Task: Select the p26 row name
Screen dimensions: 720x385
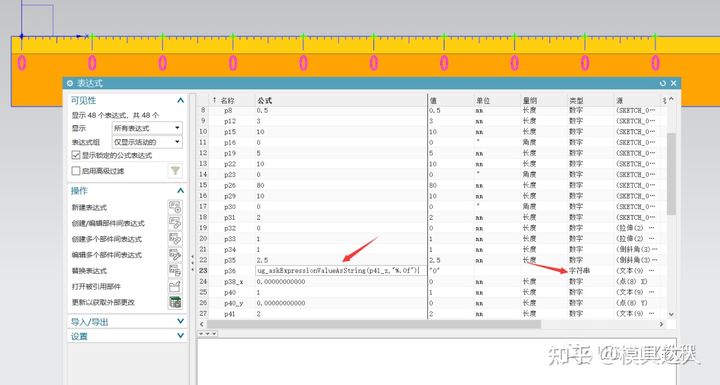Action: pos(230,185)
